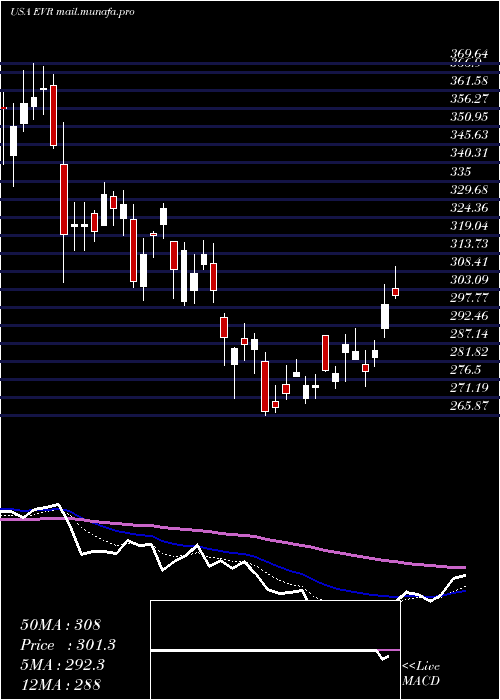Select the 350.95 price axis label
This screenshot has height=700, width=500.
tap(468, 117)
